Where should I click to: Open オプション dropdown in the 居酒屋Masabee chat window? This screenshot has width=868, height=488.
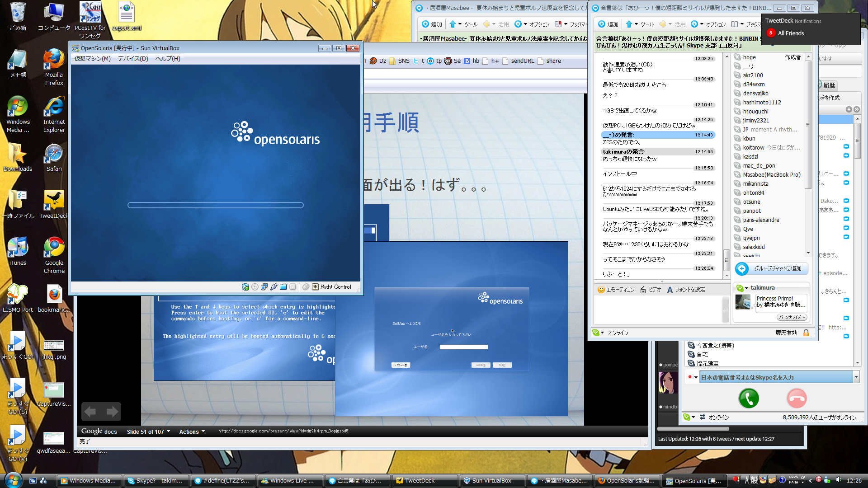(532, 24)
